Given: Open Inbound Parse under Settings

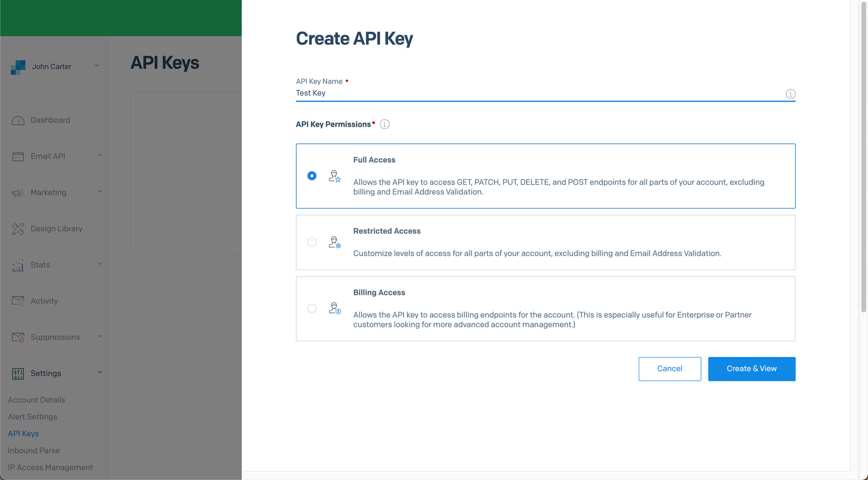Looking at the screenshot, I should (34, 451).
